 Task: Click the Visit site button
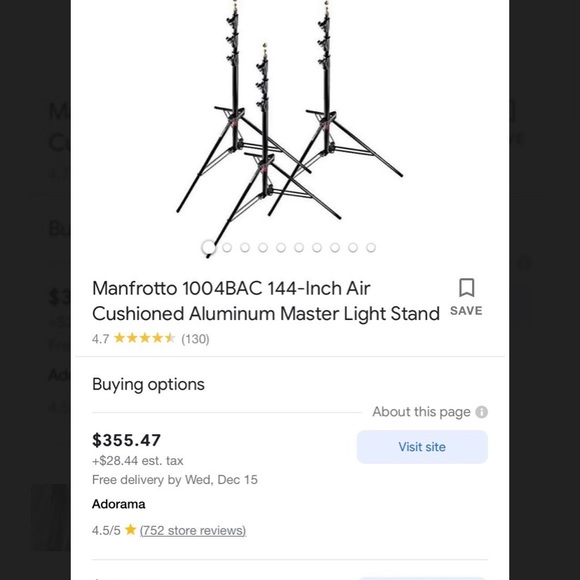422,447
